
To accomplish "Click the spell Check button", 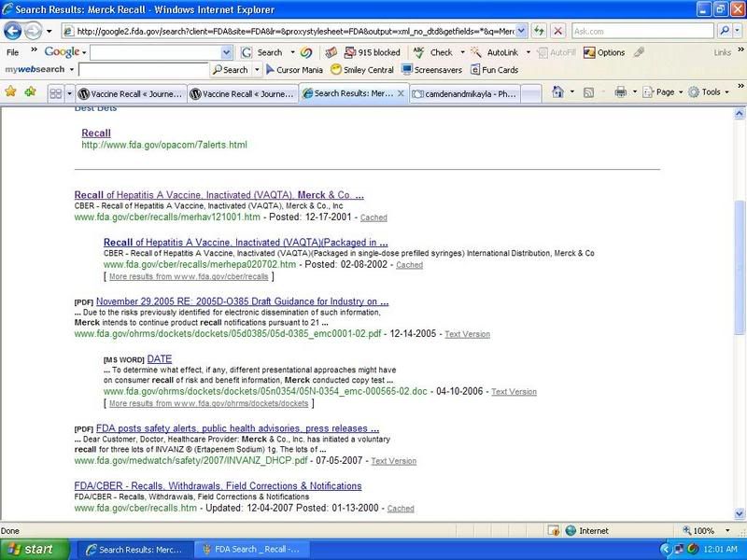I will [x=433, y=52].
